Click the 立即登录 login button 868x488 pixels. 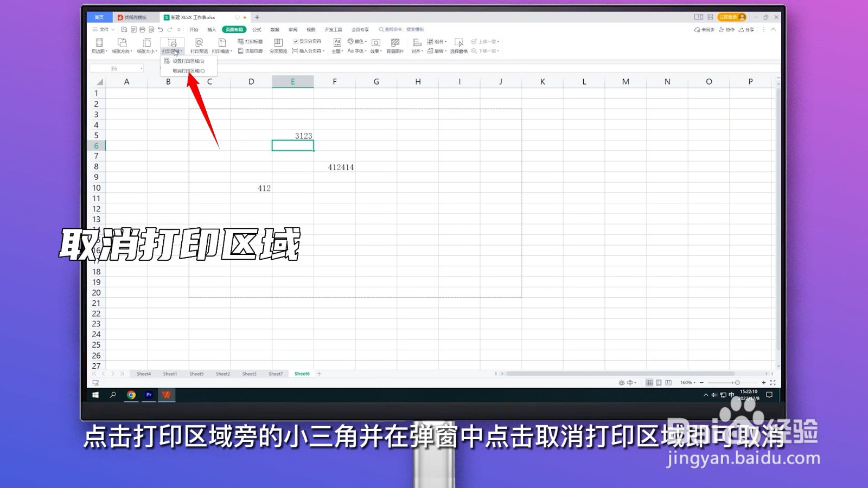(732, 17)
